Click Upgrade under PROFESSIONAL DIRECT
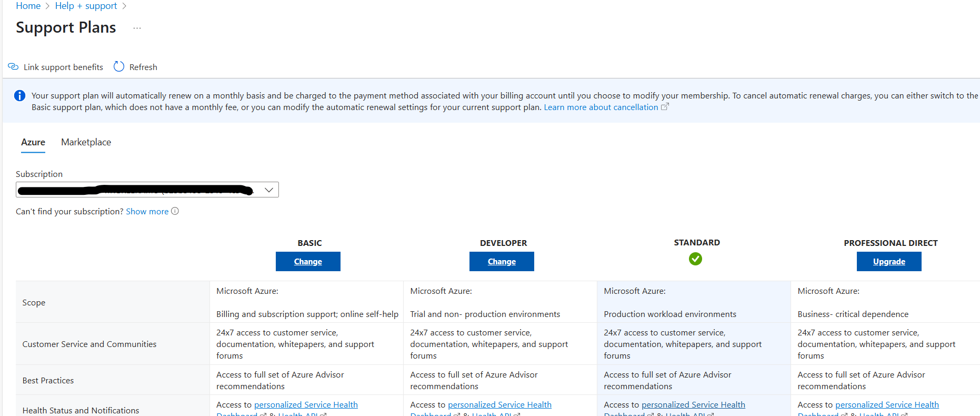Image resolution: width=980 pixels, height=416 pixels. 889,261
